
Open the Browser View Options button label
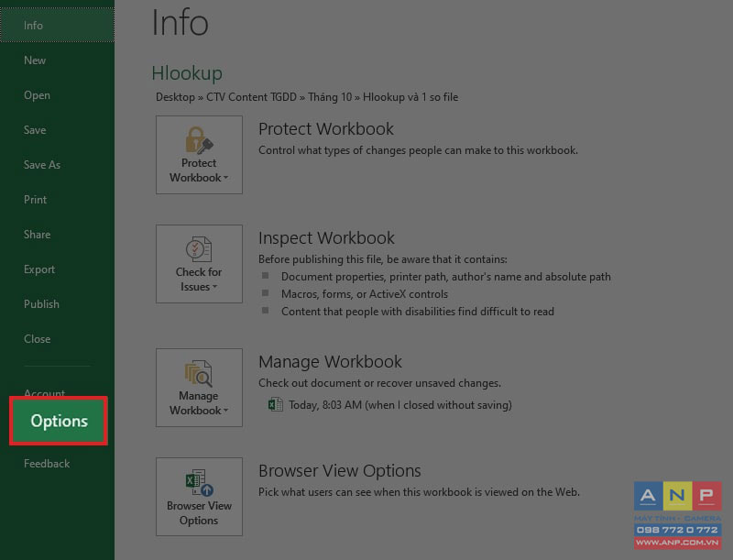tap(199, 512)
